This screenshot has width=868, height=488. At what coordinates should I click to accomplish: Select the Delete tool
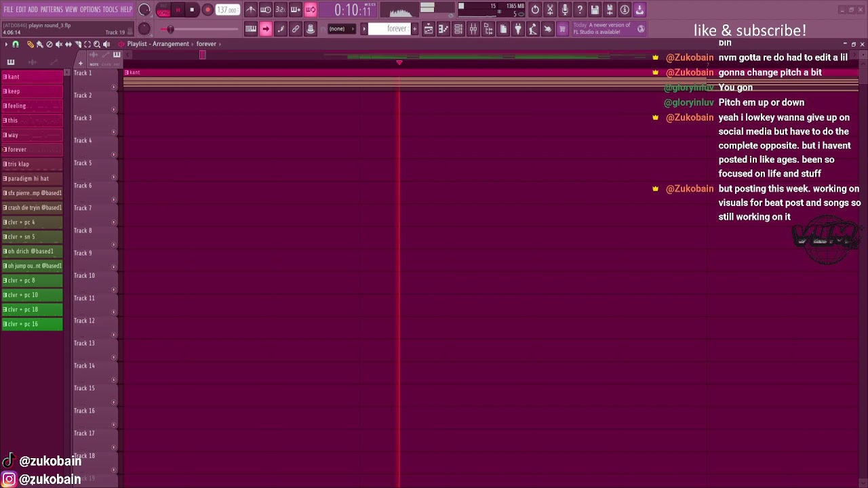tap(49, 44)
